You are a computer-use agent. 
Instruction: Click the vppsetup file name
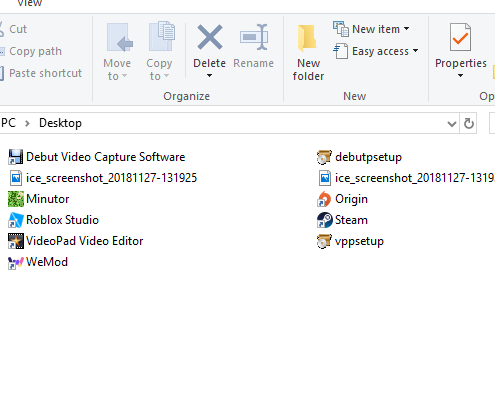[359, 242]
